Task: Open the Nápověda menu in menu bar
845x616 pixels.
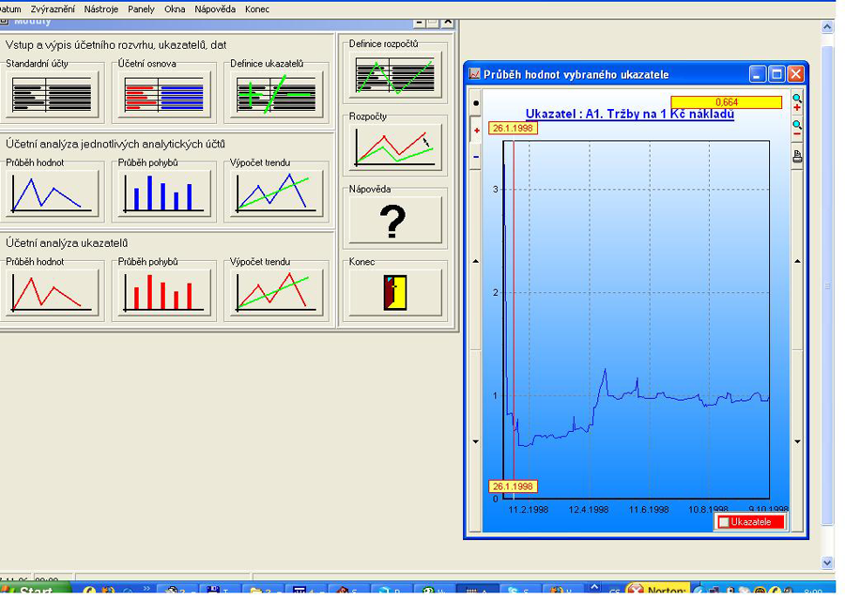Action: click(x=215, y=9)
